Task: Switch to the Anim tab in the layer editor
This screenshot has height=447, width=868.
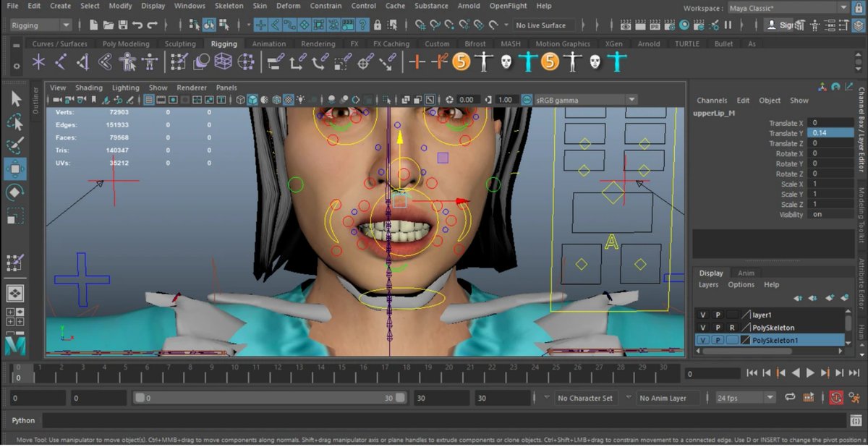Action: [x=746, y=273]
